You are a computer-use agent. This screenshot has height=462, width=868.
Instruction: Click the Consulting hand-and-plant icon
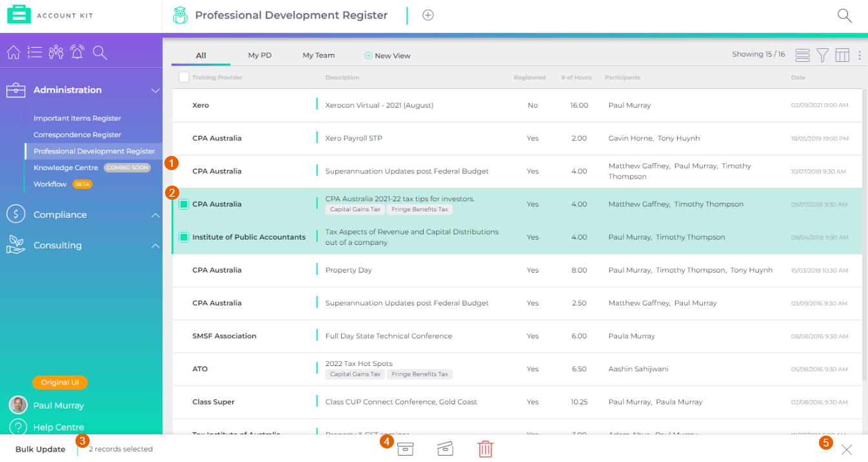(x=15, y=244)
